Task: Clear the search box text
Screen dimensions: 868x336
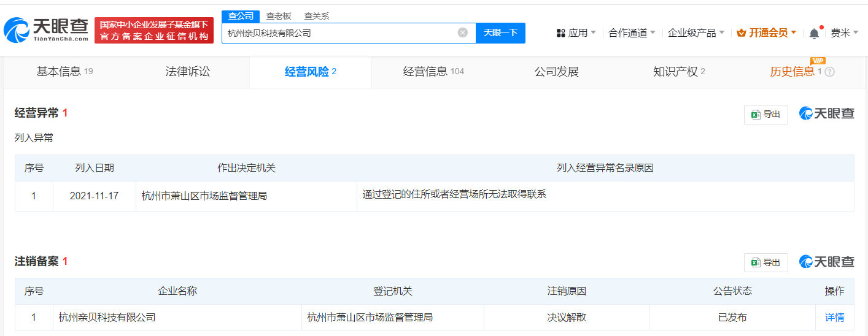Action: [463, 32]
